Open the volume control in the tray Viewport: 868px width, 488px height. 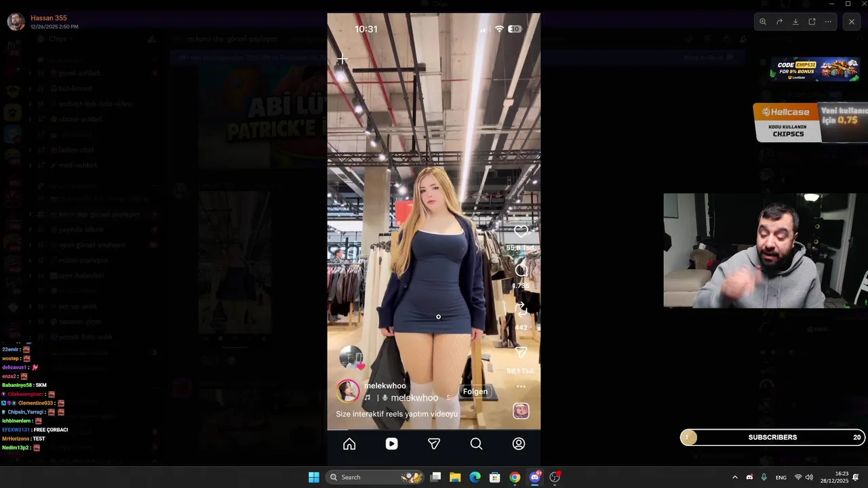click(x=809, y=477)
